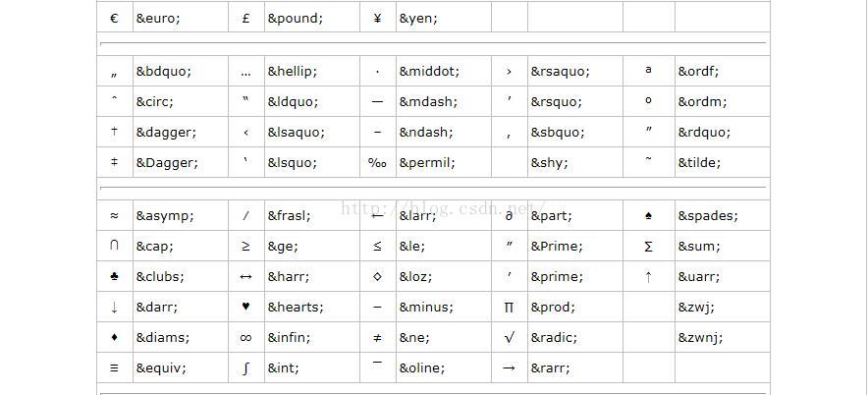Click the not-equal symbol
Screen dimensions: 868x395
[377, 337]
